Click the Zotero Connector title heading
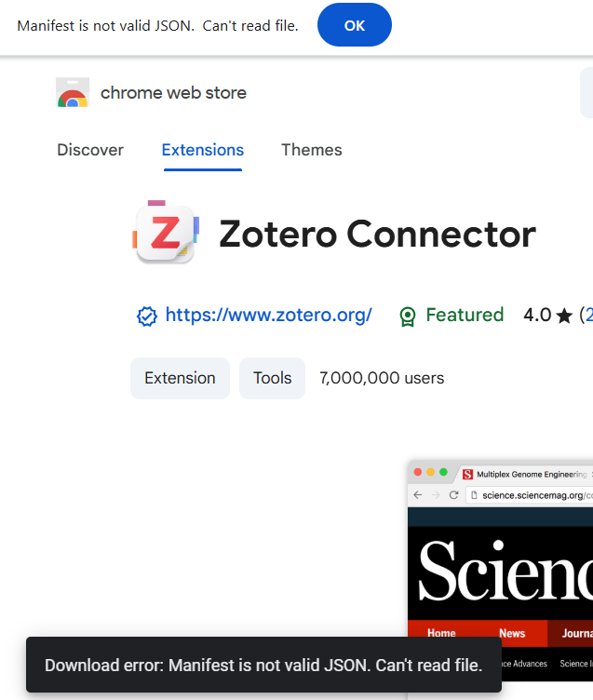This screenshot has height=700, width=593. [377, 234]
